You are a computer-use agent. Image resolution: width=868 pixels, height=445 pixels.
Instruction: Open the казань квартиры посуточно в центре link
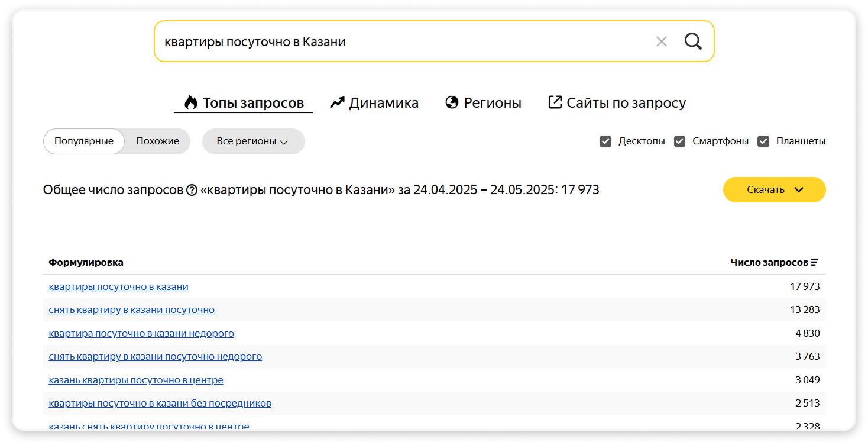135,379
